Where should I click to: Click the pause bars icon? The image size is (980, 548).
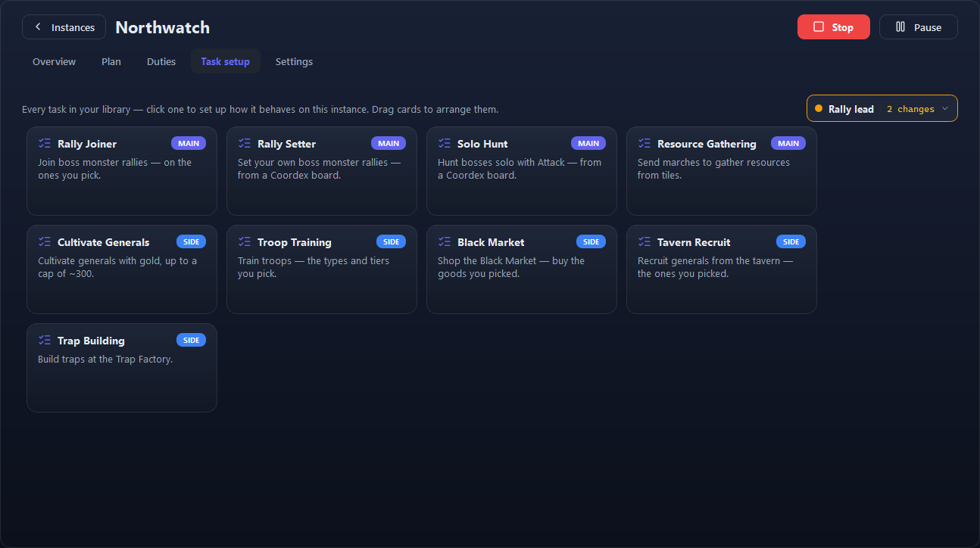point(900,26)
